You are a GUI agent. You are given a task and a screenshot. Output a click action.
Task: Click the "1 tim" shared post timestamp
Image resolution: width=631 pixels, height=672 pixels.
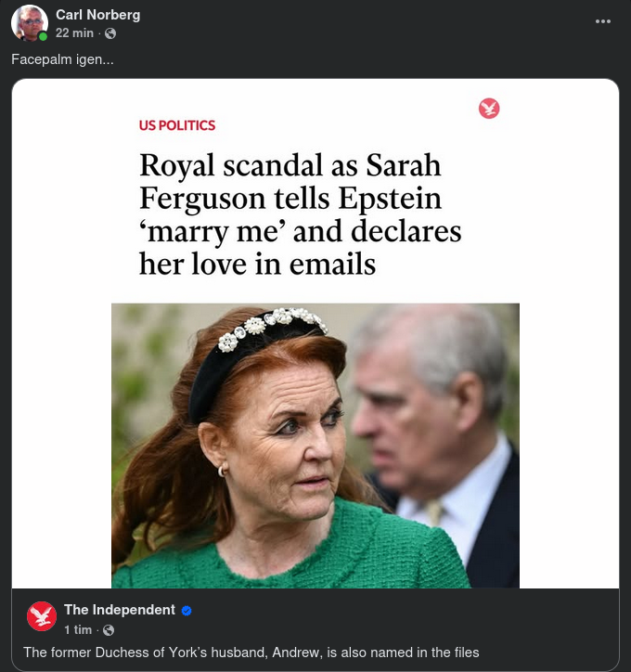pos(80,630)
